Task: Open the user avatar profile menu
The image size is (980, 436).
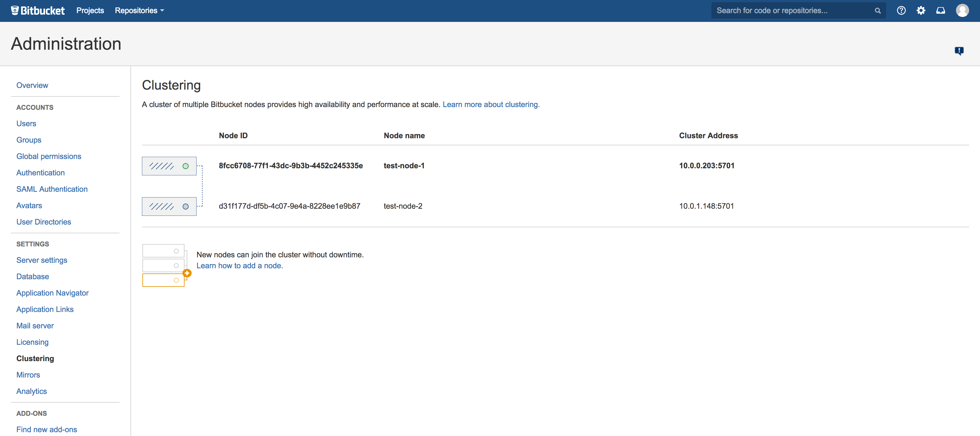Action: 962,10
